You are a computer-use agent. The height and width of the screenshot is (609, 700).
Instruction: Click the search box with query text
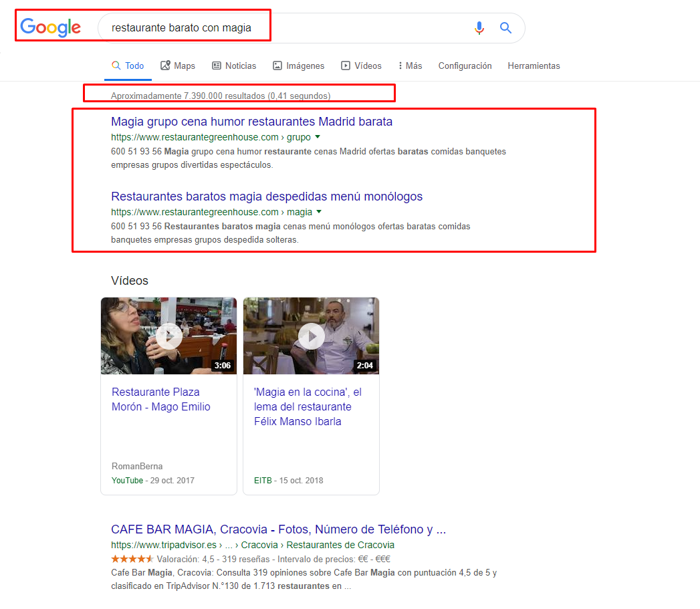click(x=311, y=27)
